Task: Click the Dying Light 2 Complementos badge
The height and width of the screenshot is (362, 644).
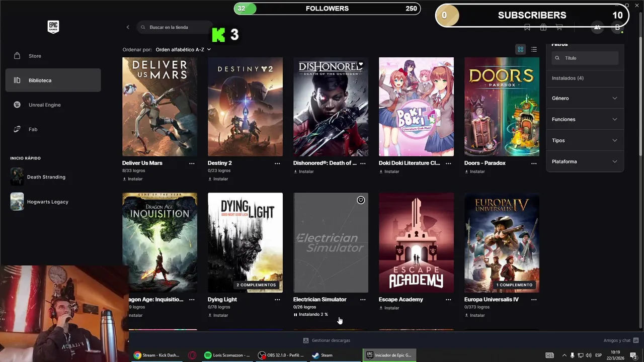Action: [x=256, y=285]
